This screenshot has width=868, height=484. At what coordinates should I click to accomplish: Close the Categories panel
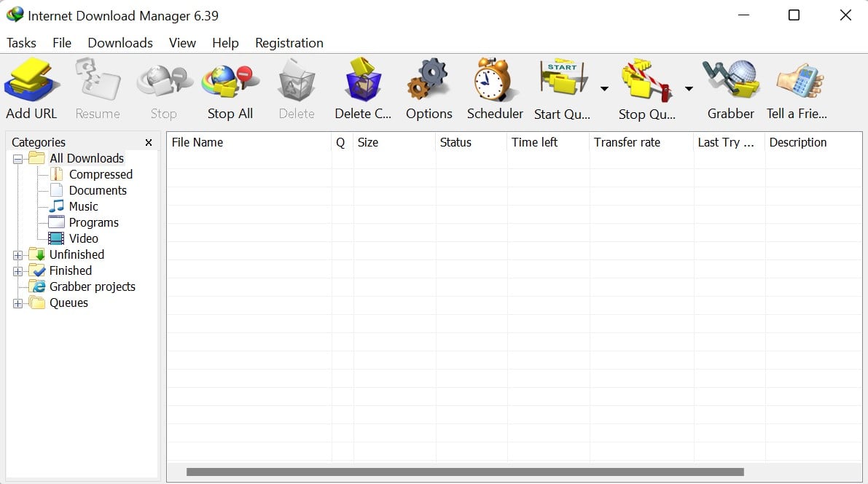149,142
